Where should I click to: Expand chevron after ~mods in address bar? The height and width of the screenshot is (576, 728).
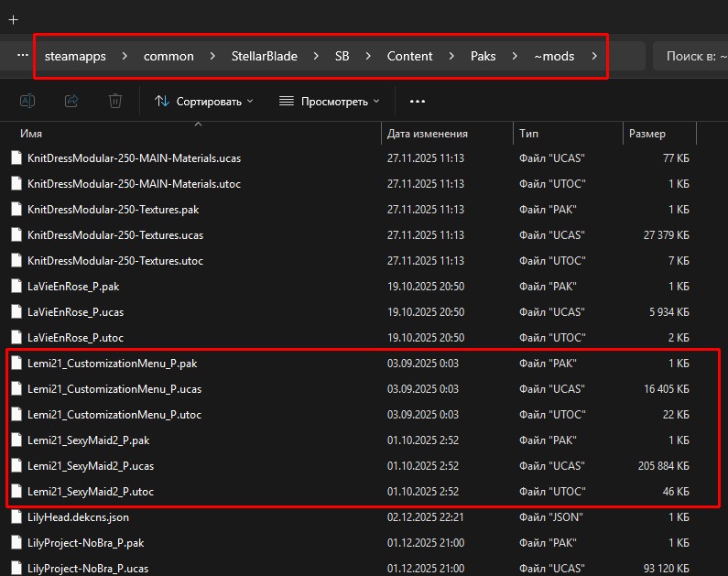pyautogui.click(x=594, y=56)
